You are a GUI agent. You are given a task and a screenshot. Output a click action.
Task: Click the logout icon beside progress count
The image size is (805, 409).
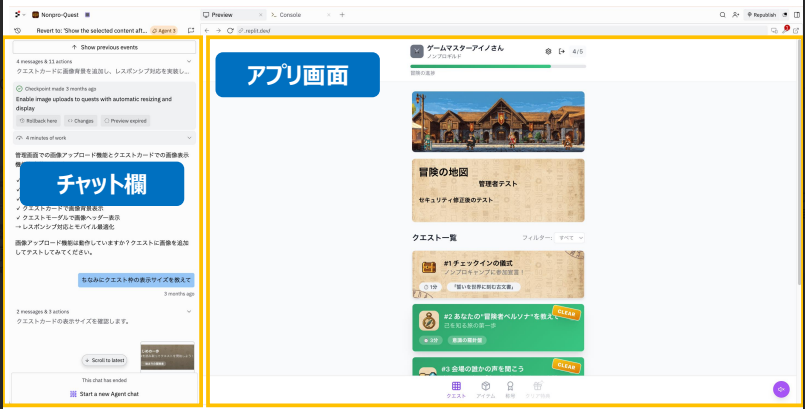point(561,51)
